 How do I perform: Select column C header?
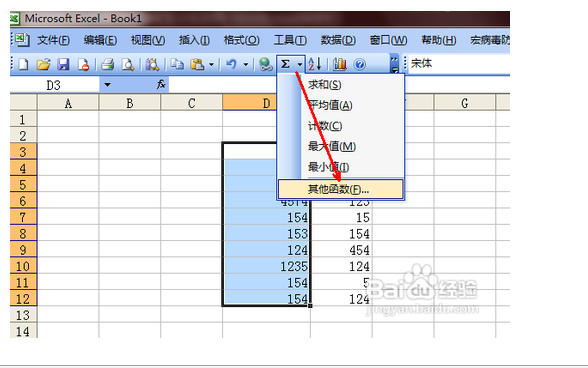(x=191, y=103)
